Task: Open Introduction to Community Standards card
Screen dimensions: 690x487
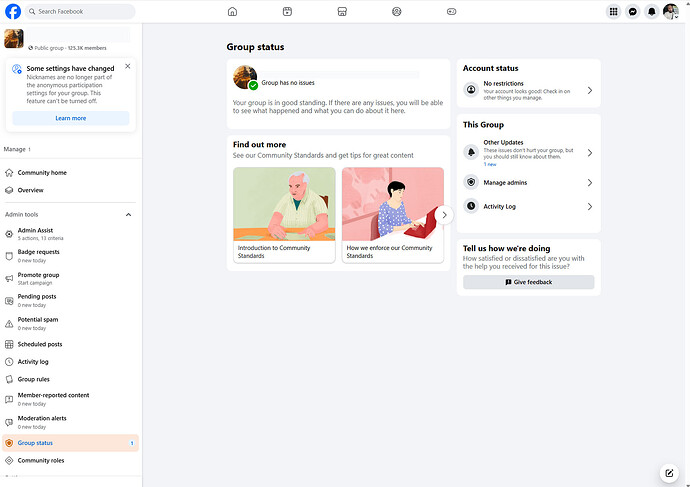Action: click(x=284, y=215)
